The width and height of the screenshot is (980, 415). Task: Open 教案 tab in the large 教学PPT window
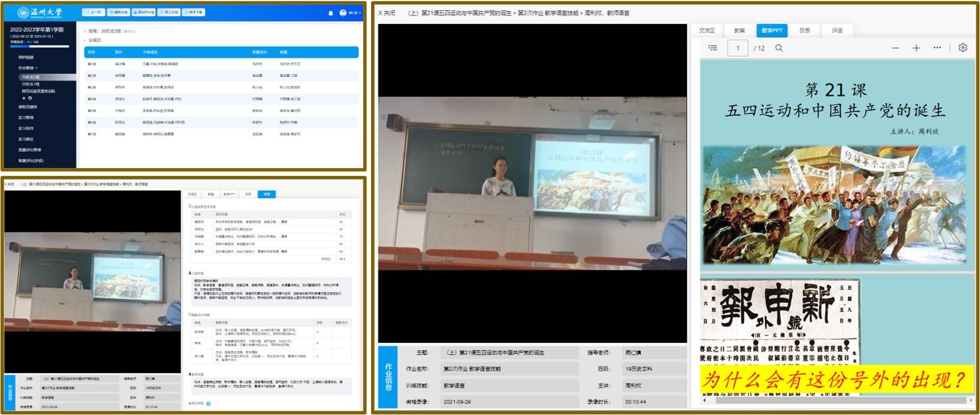tap(739, 30)
